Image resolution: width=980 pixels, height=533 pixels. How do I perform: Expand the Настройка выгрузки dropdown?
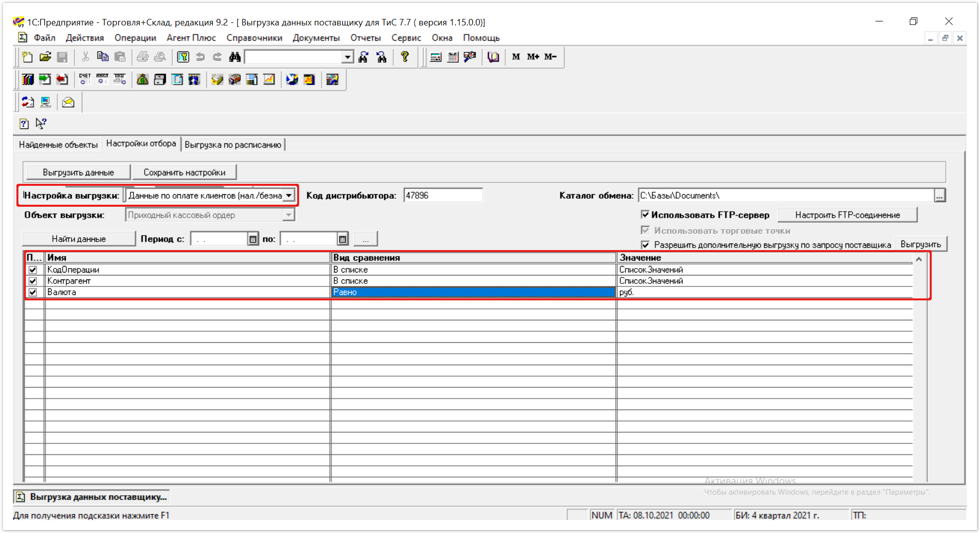click(x=289, y=195)
